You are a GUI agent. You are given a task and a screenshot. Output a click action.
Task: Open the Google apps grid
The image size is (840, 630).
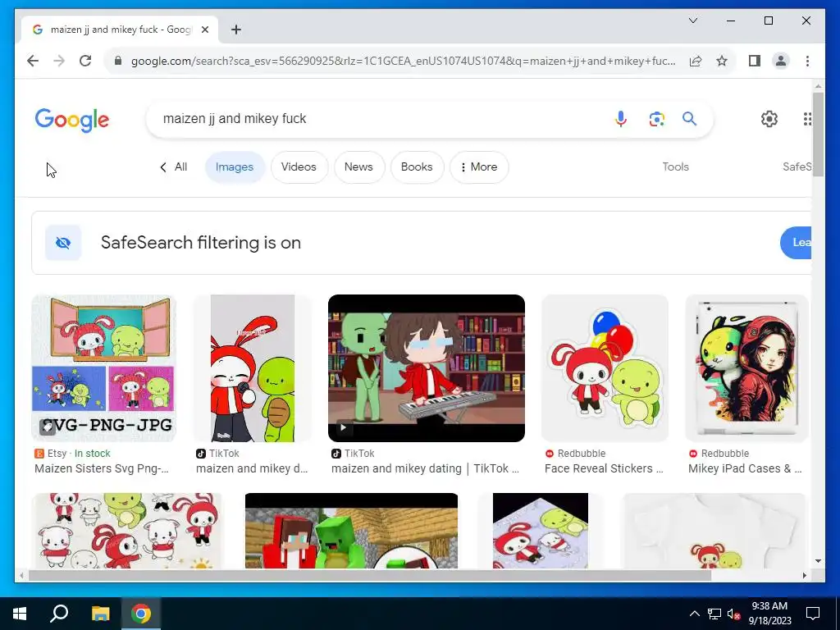pos(807,119)
